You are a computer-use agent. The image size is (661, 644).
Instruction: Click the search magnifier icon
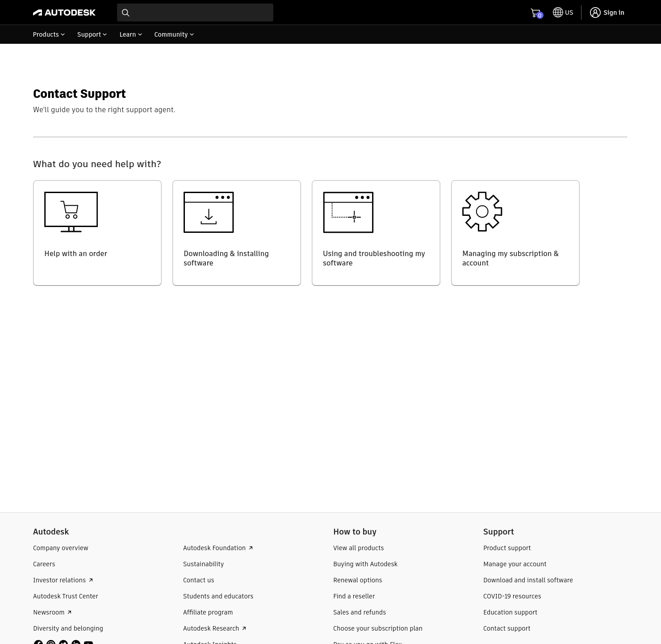click(126, 13)
